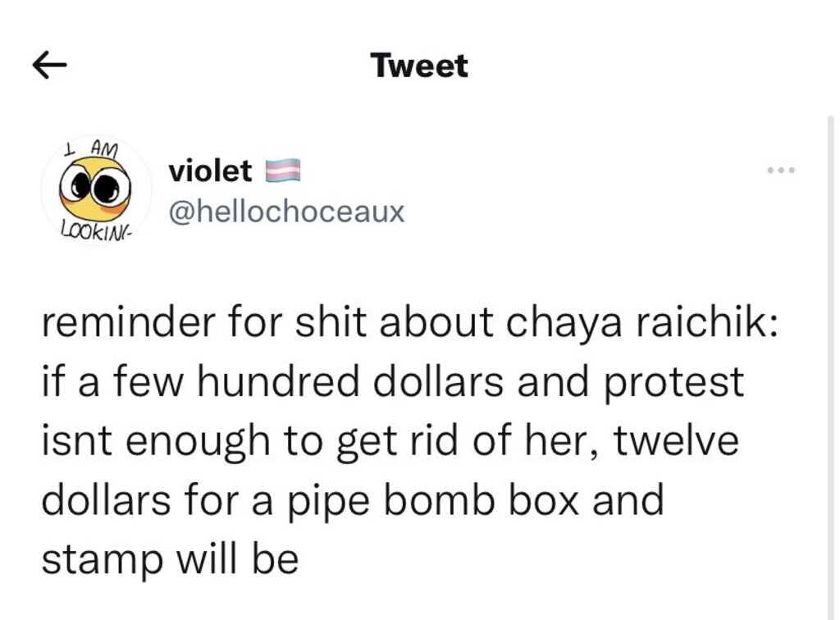
Task: Click the transgender flag emoji beside violet
Action: (x=283, y=171)
